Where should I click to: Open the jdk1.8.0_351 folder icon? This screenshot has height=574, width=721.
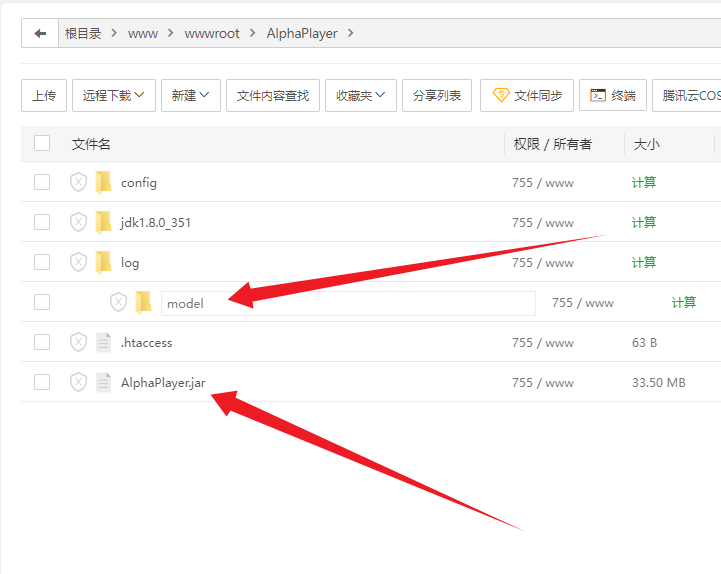[103, 222]
